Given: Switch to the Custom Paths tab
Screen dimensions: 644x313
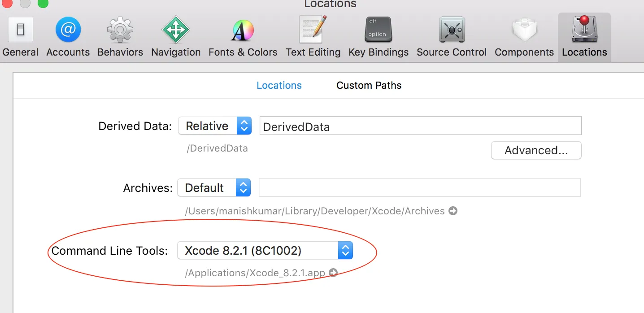Looking at the screenshot, I should pos(369,86).
